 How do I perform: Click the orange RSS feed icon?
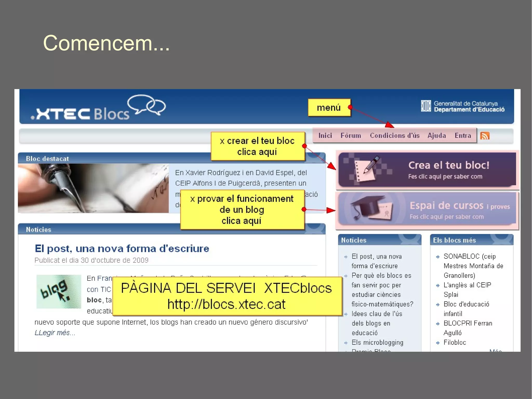pos(485,136)
